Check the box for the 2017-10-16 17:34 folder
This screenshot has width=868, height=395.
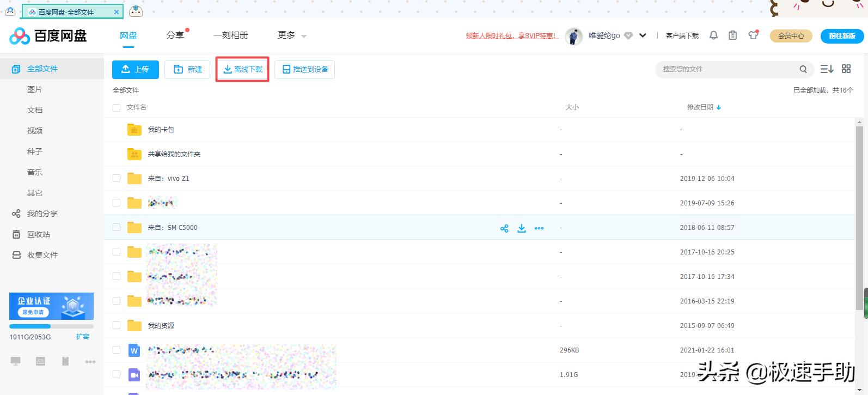[117, 276]
